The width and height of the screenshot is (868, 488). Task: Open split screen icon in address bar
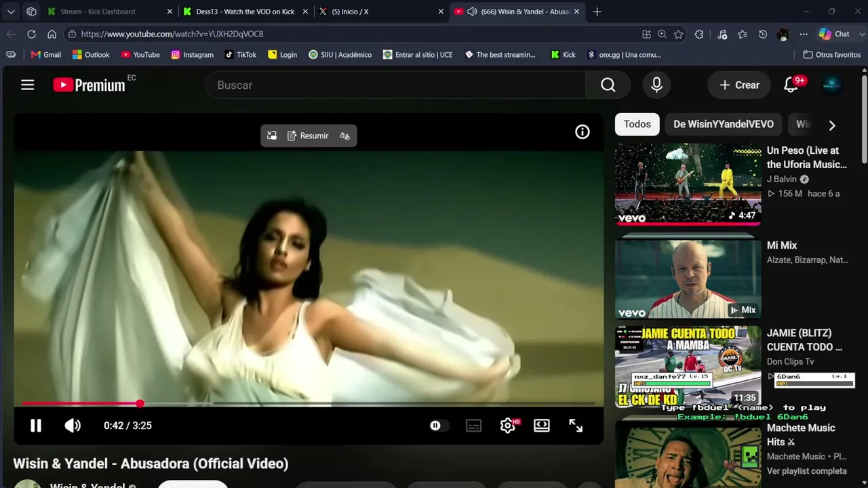pyautogui.click(x=646, y=34)
